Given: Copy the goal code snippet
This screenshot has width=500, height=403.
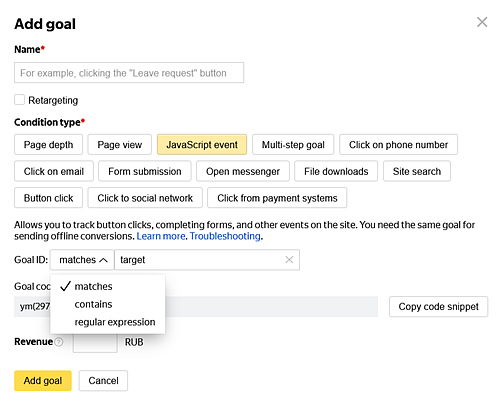Looking at the screenshot, I should click(x=438, y=306).
